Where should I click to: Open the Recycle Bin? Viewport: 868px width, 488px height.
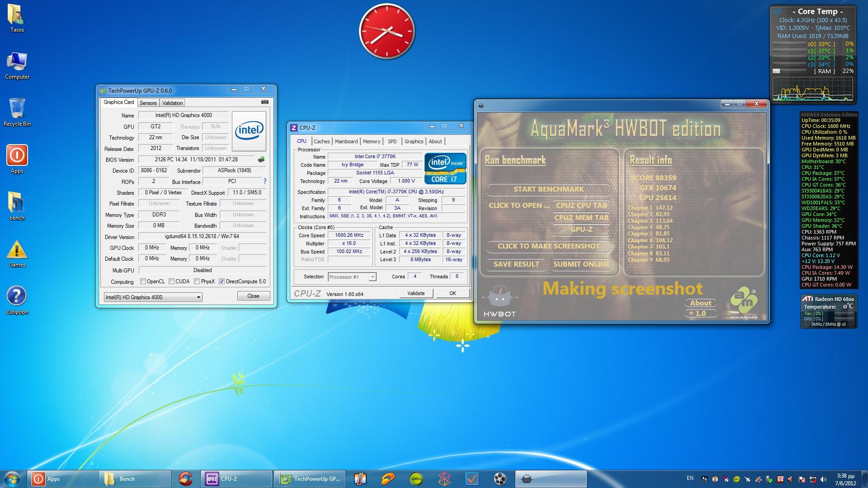[x=17, y=113]
